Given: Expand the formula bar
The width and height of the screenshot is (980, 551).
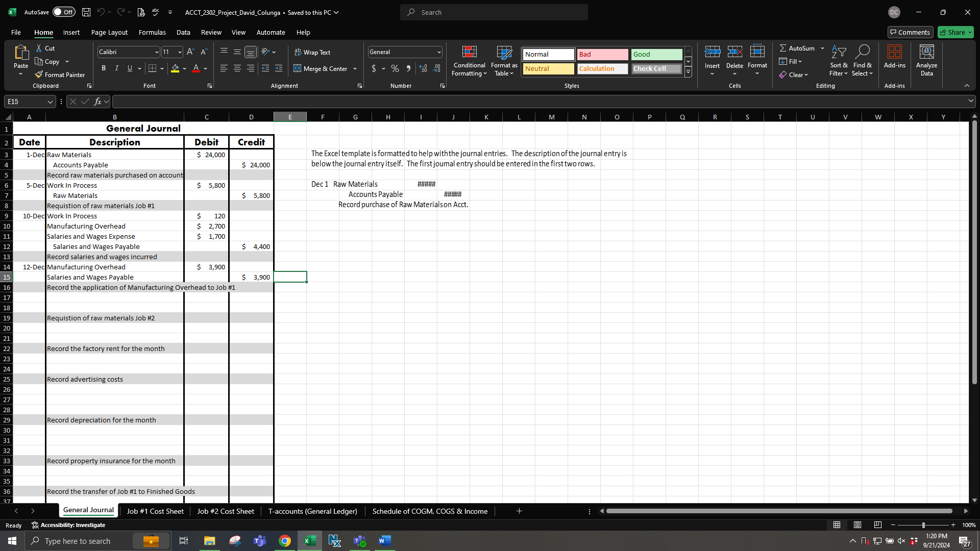Looking at the screenshot, I should (x=970, y=102).
